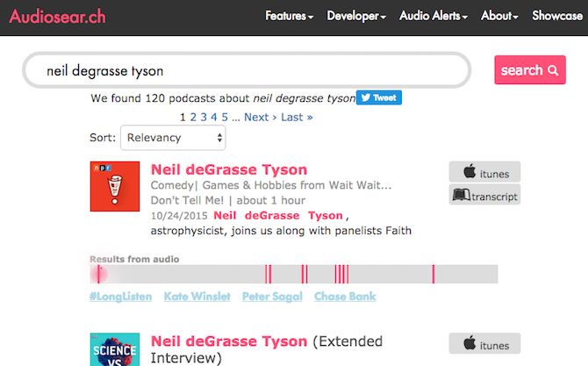Go to results page 5

pos(225,117)
